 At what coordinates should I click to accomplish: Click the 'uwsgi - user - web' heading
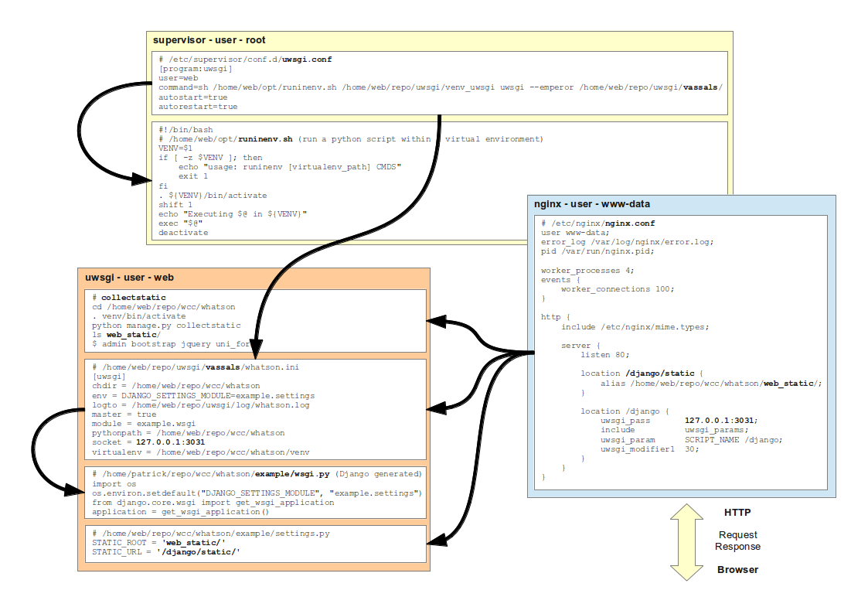point(130,278)
